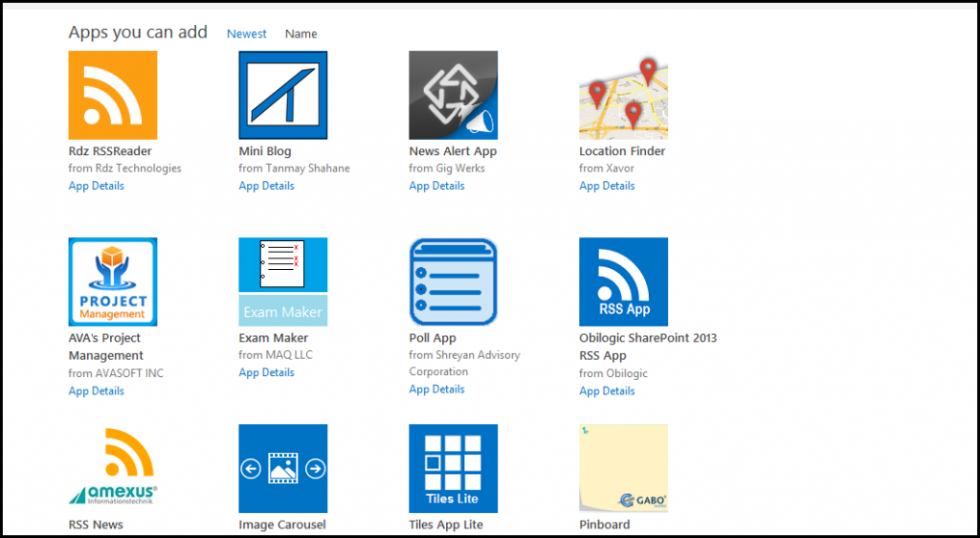Open the News Alert App icon
The image size is (980, 538).
(x=453, y=95)
